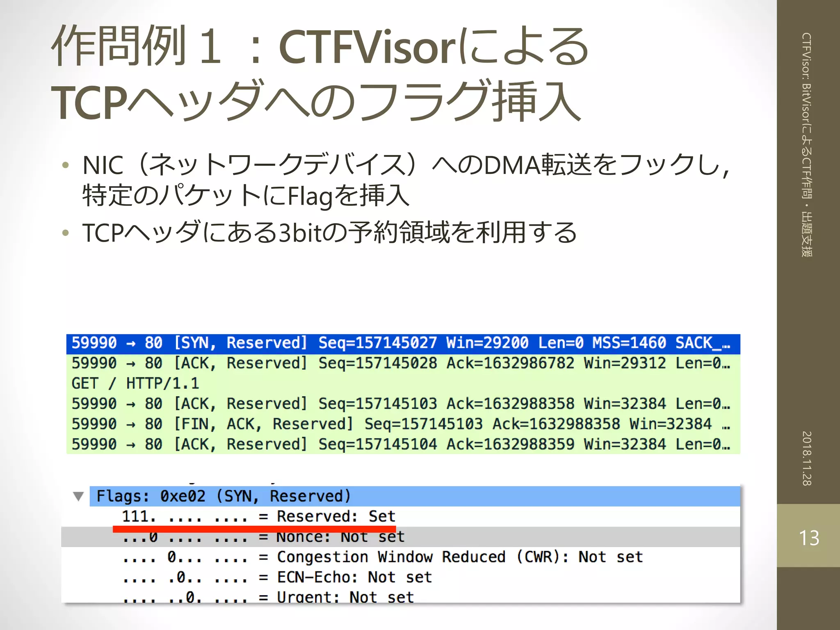840x630 pixels.
Task: Click the bullet about 3bitの予約領域
Action: 329,233
